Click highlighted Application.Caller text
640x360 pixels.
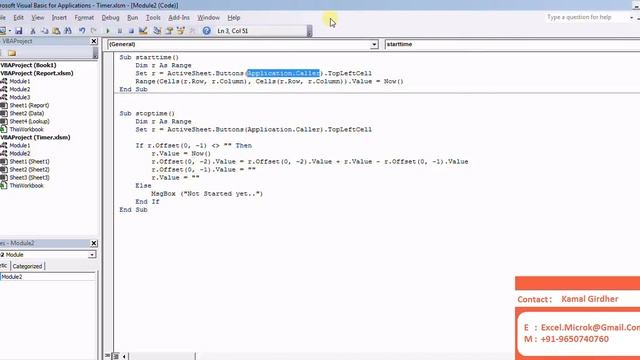[x=283, y=73]
